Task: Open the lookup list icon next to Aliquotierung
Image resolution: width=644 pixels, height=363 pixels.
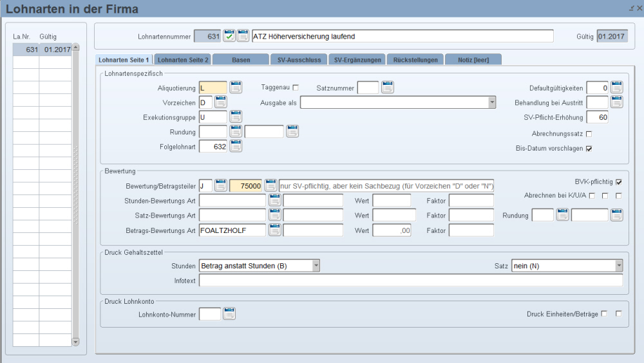Action: coord(236,88)
